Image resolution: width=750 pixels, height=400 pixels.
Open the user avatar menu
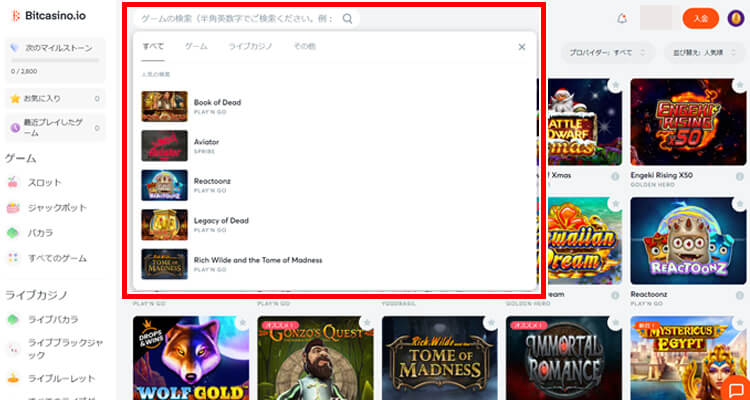coord(736,19)
